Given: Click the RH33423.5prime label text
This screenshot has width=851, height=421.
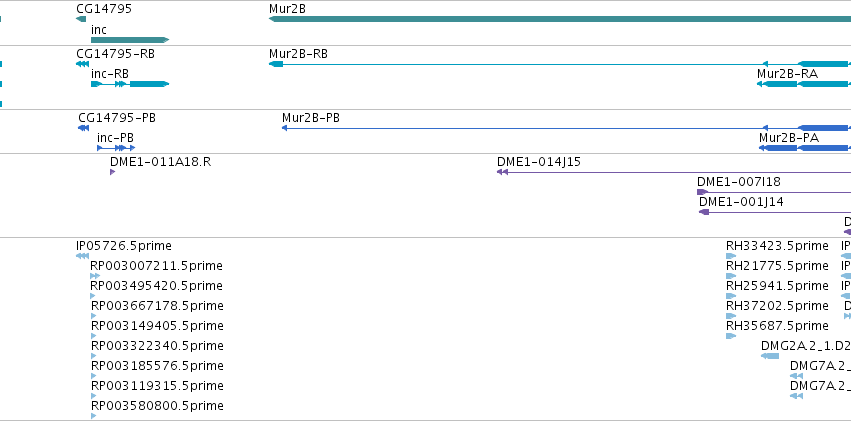Looking at the screenshot, I should click(777, 246).
